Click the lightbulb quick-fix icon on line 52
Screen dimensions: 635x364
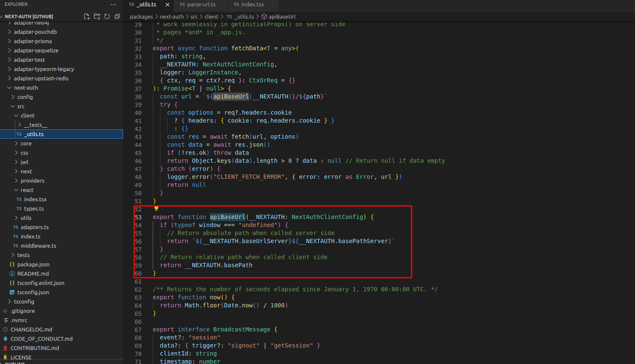tap(156, 208)
